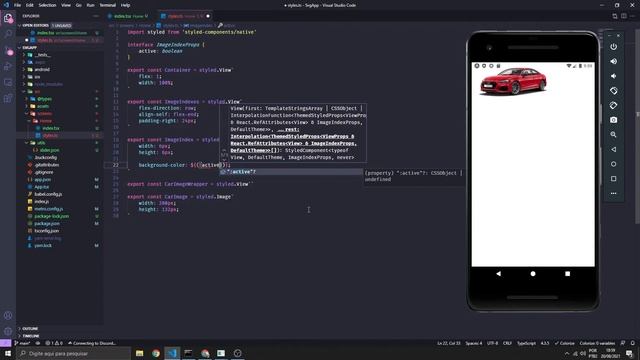Image resolution: width=640 pixels, height=360 pixels.
Task: Open the Edit menu
Action: 30,5
